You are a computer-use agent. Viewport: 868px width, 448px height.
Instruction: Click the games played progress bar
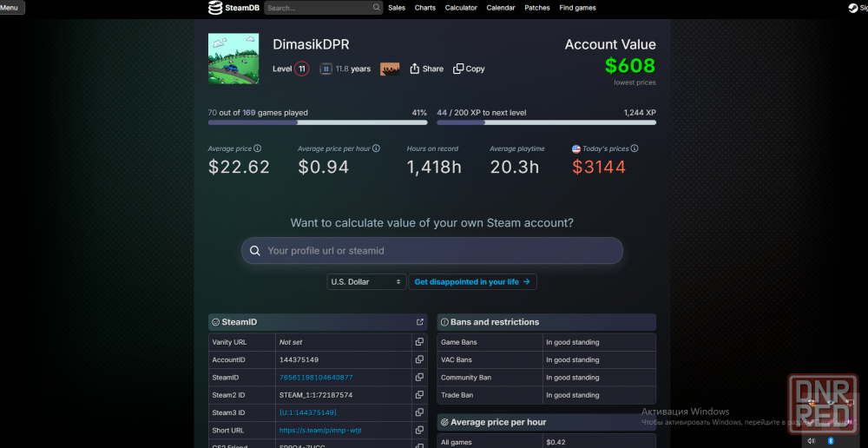pos(318,122)
